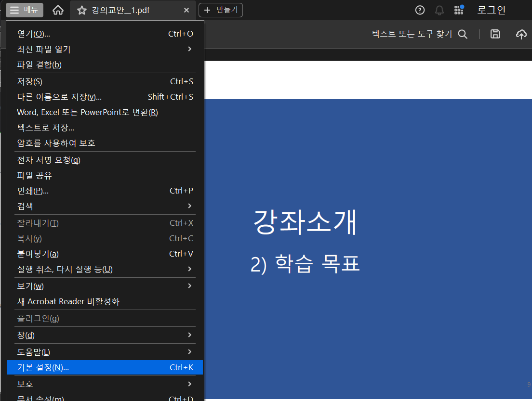This screenshot has width=532, height=401.
Task: Select 텍스트로 저장... menu item
Action: click(105, 128)
